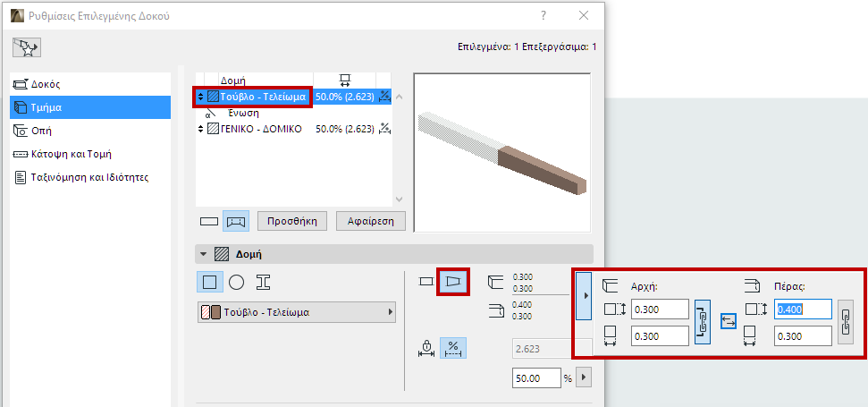Toggle fixed length lock option
This screenshot has height=407, width=868.
[x=426, y=348]
